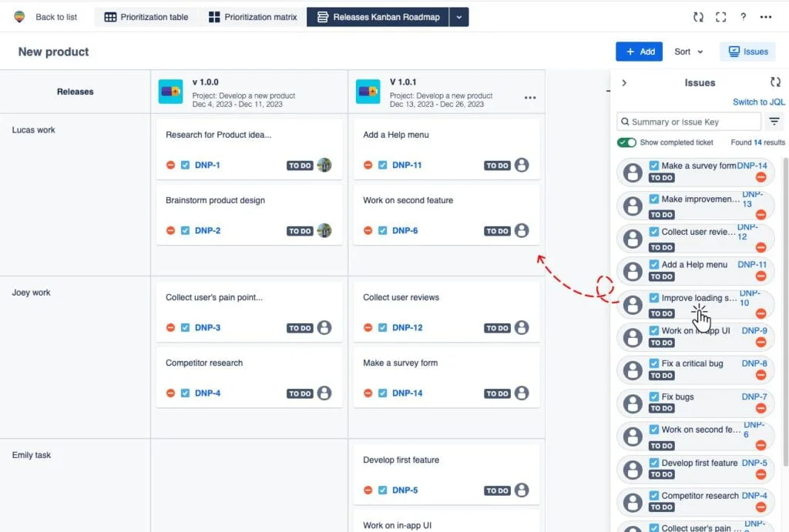Toggle Show completed ticket switch

point(626,142)
